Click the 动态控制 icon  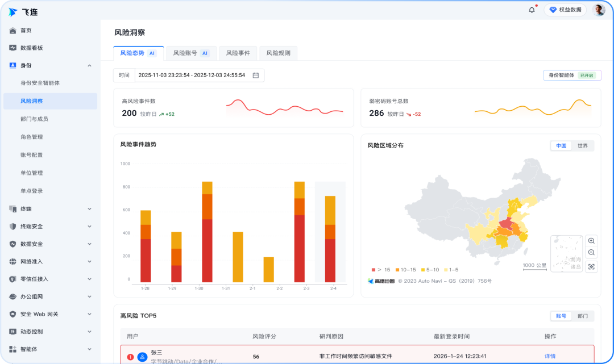click(x=13, y=332)
